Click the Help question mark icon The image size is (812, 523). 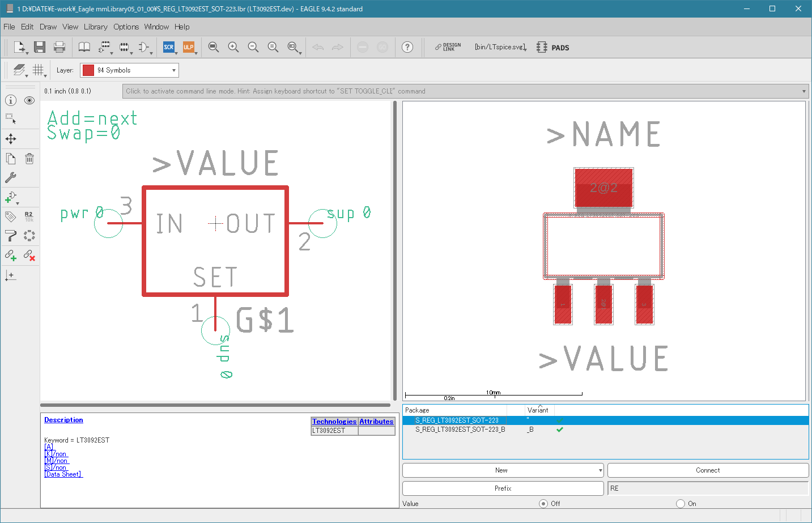pos(407,47)
